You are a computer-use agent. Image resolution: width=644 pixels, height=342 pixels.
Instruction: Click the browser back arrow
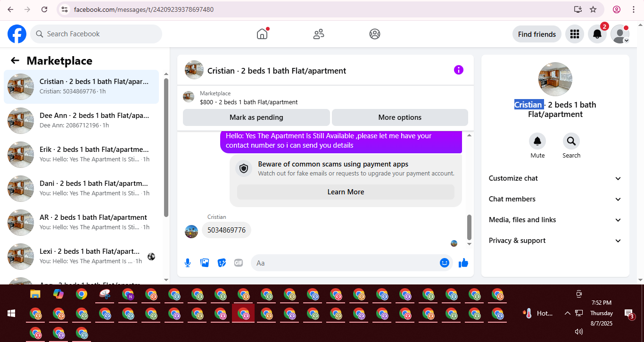pyautogui.click(x=10, y=9)
